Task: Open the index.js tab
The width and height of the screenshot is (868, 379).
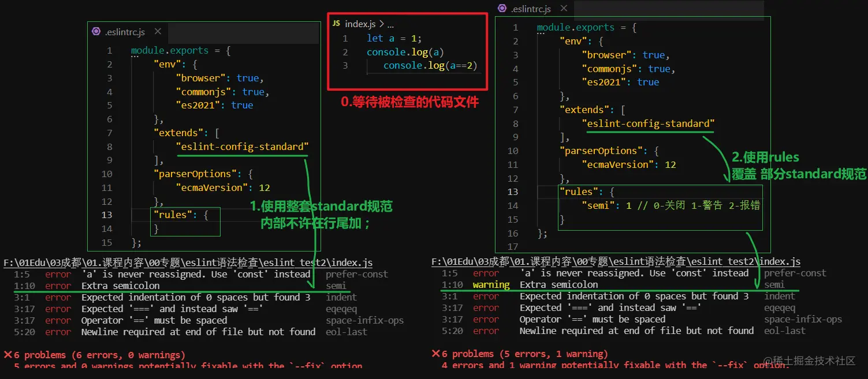Action: [360, 24]
